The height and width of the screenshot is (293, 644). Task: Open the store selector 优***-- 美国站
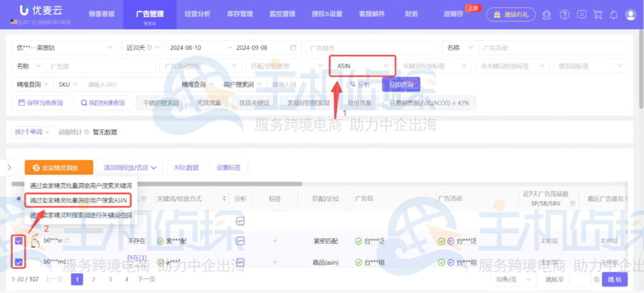pyautogui.click(x=64, y=48)
